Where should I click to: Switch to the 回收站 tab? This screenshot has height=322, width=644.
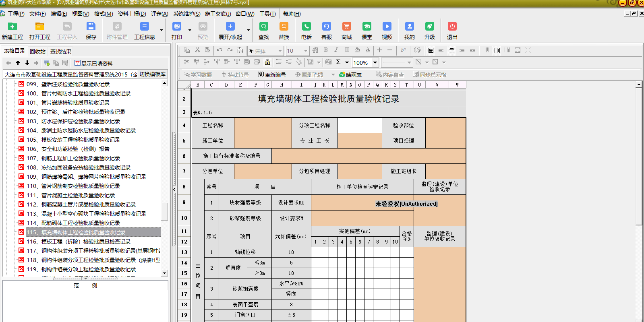[x=37, y=52]
